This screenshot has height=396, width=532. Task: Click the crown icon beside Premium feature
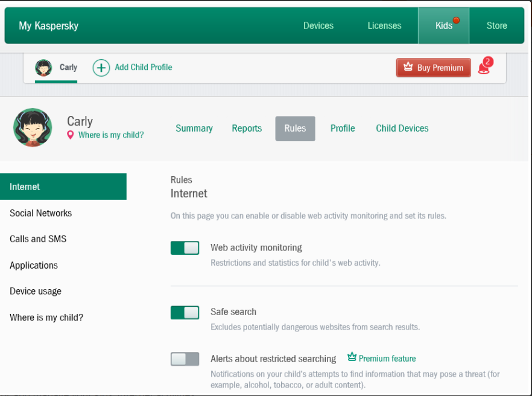click(x=352, y=357)
